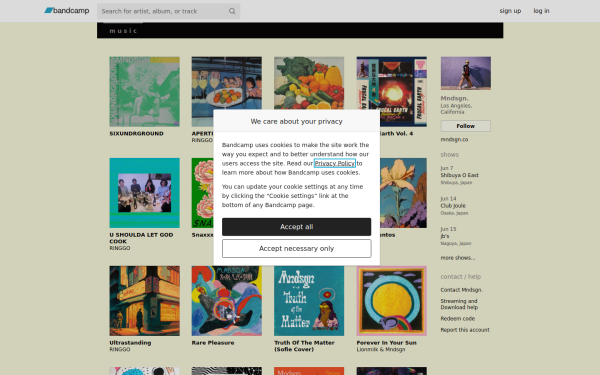This screenshot has width=600, height=375.
Task: Click U SHOULDA LET GOD COOK title
Action: click(x=141, y=238)
